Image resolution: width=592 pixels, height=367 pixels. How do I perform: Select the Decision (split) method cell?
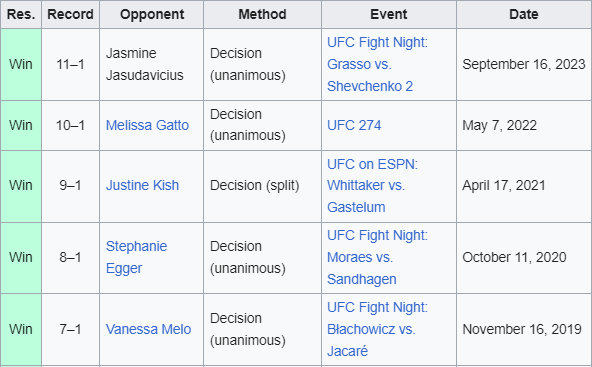[x=262, y=187]
